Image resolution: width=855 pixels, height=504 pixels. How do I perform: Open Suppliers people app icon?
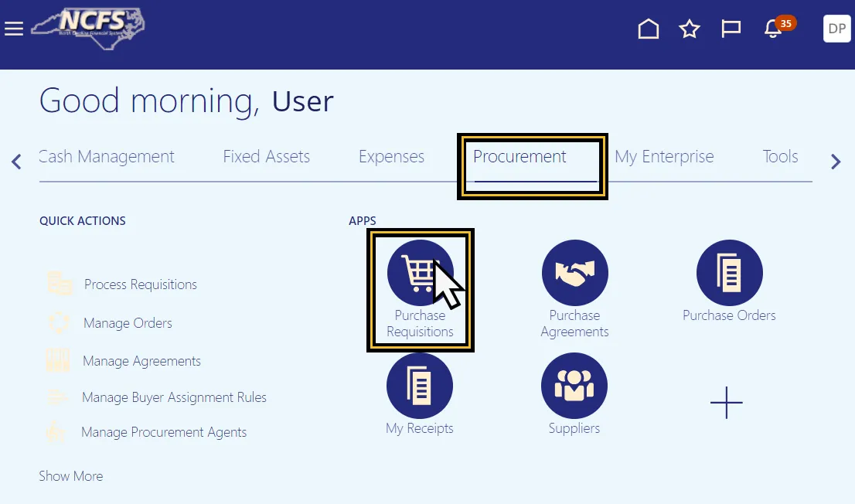point(574,386)
